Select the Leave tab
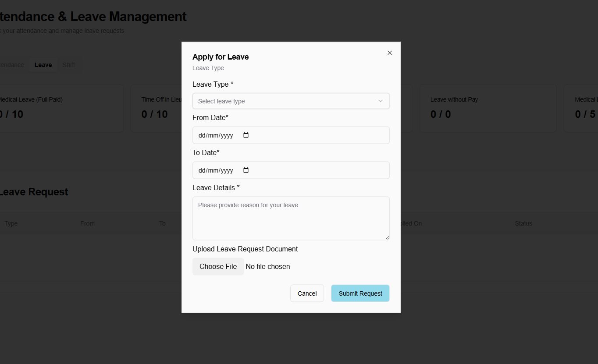This screenshot has width=598, height=364. (x=43, y=64)
